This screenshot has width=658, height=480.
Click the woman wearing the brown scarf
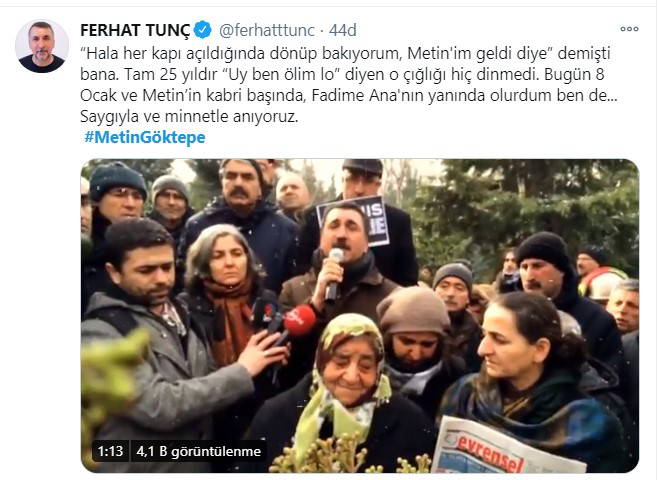[227, 294]
